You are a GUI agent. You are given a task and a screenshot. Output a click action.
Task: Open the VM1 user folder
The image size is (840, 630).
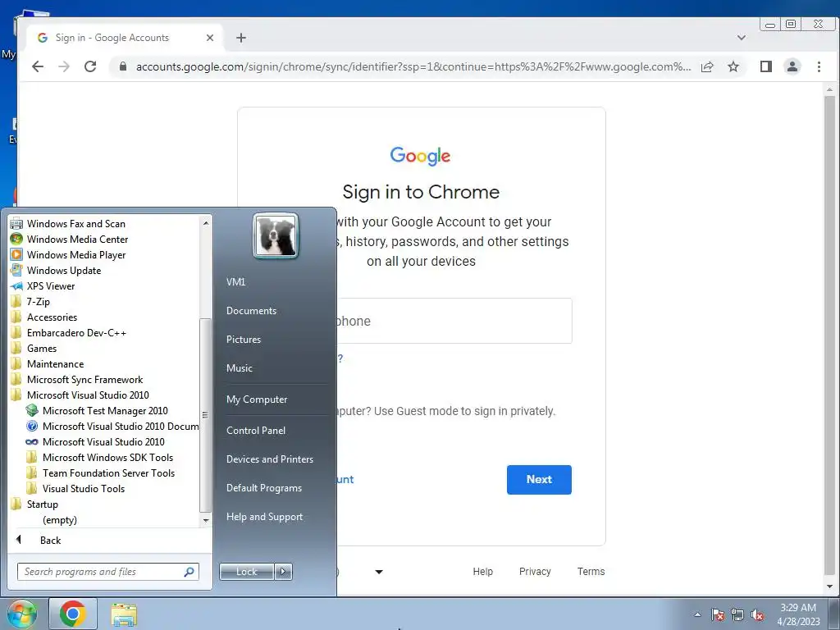235,282
